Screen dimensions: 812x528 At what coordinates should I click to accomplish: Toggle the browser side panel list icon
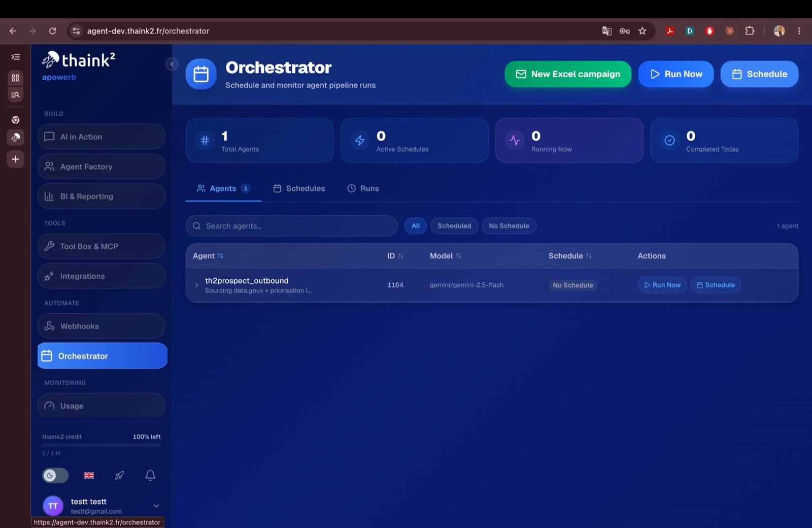pos(16,57)
